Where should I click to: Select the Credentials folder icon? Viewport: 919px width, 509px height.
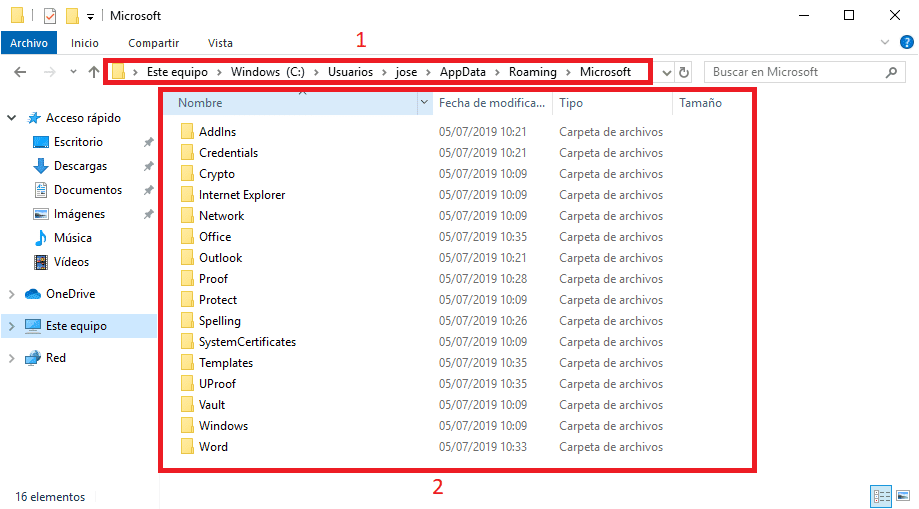187,152
